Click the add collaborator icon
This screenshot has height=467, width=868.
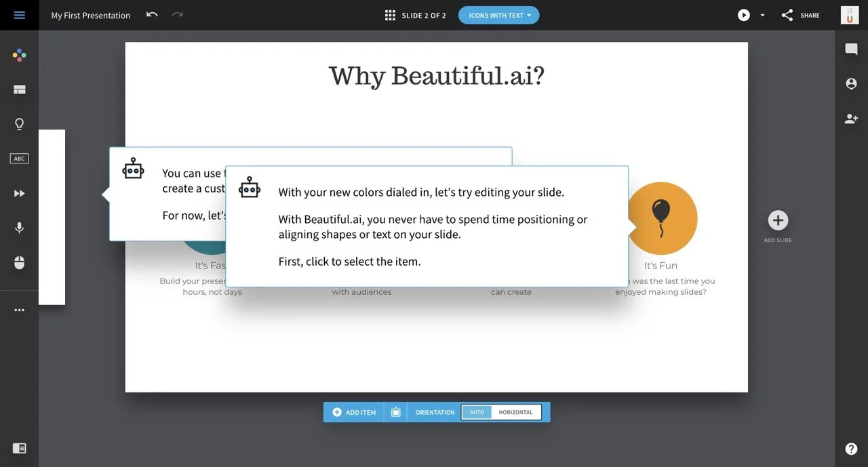[x=851, y=118]
